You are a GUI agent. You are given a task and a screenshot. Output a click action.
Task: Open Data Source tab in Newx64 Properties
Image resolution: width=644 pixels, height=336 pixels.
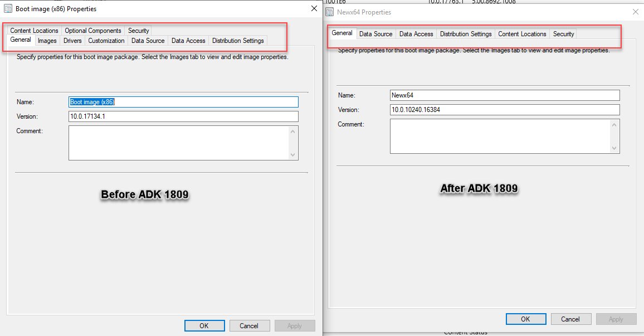pos(376,34)
